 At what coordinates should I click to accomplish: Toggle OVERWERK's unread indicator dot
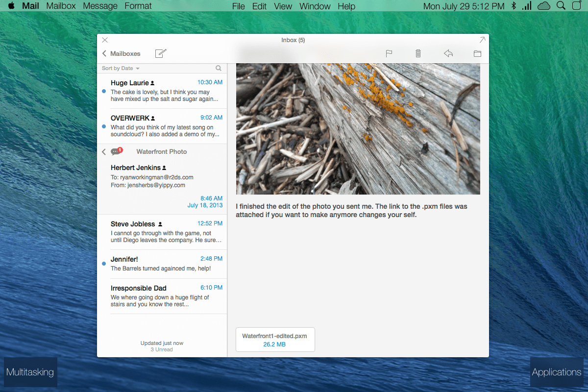tap(103, 125)
